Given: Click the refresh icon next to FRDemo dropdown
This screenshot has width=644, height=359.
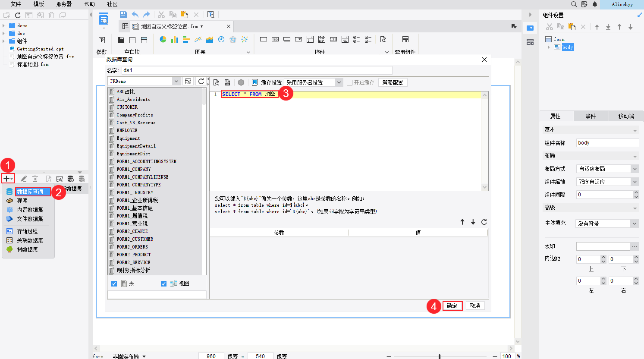Looking at the screenshot, I should 201,82.
